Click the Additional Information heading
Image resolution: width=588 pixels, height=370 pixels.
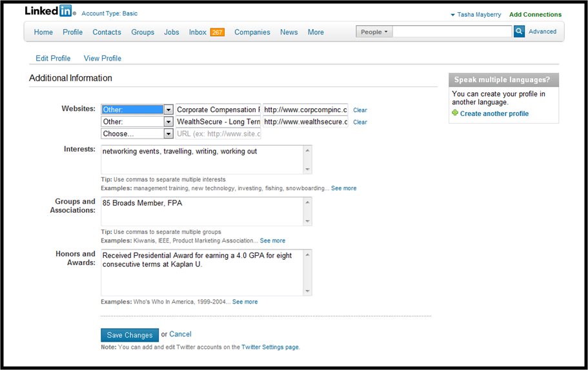70,78
